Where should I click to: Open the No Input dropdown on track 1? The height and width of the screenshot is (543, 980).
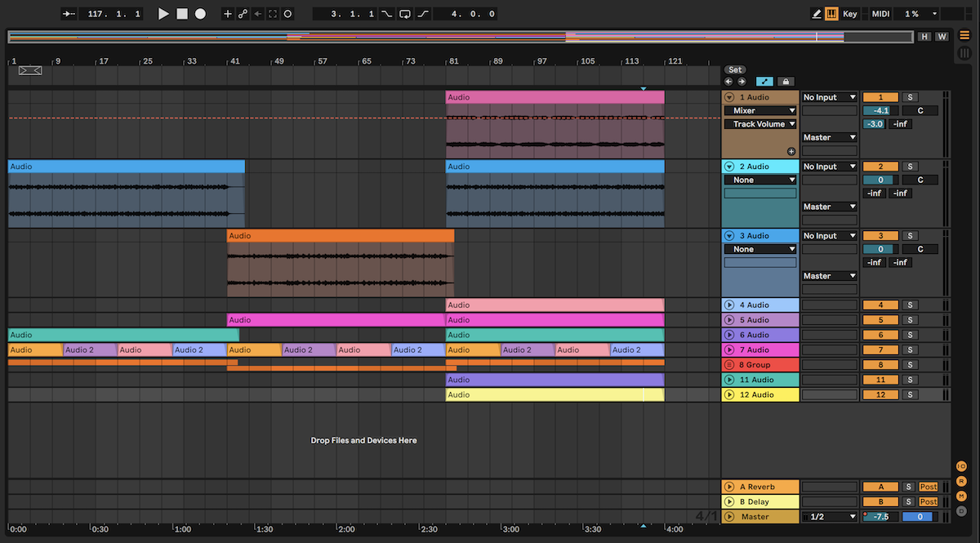[830, 97]
